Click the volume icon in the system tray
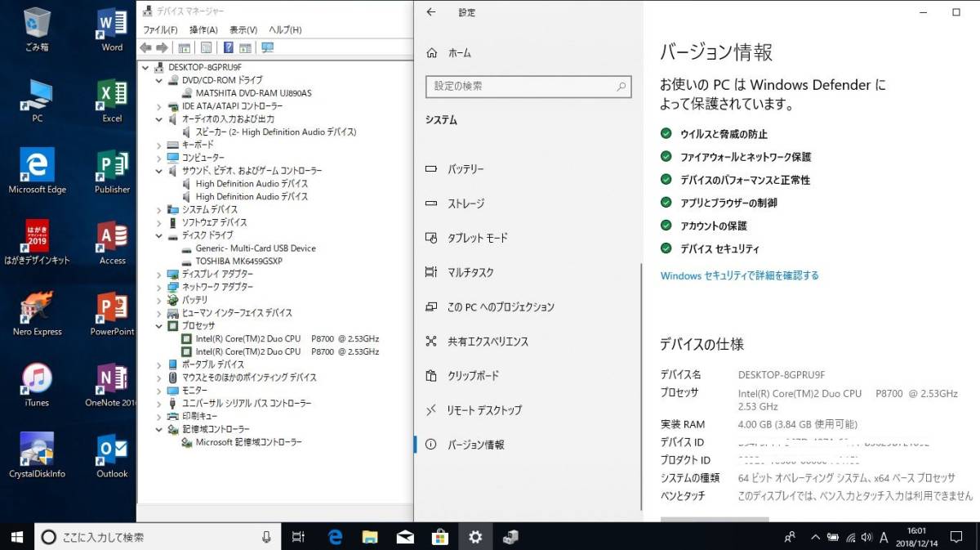The image size is (980, 550). pyautogui.click(x=866, y=537)
